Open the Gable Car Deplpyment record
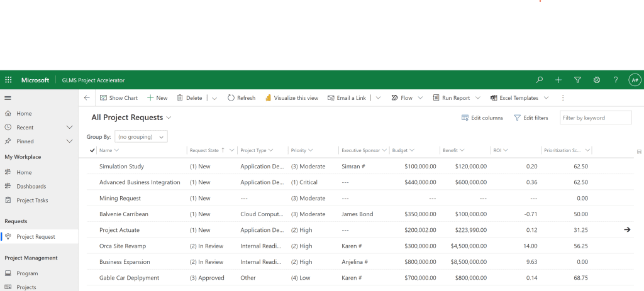This screenshot has height=291, width=644. click(129, 278)
